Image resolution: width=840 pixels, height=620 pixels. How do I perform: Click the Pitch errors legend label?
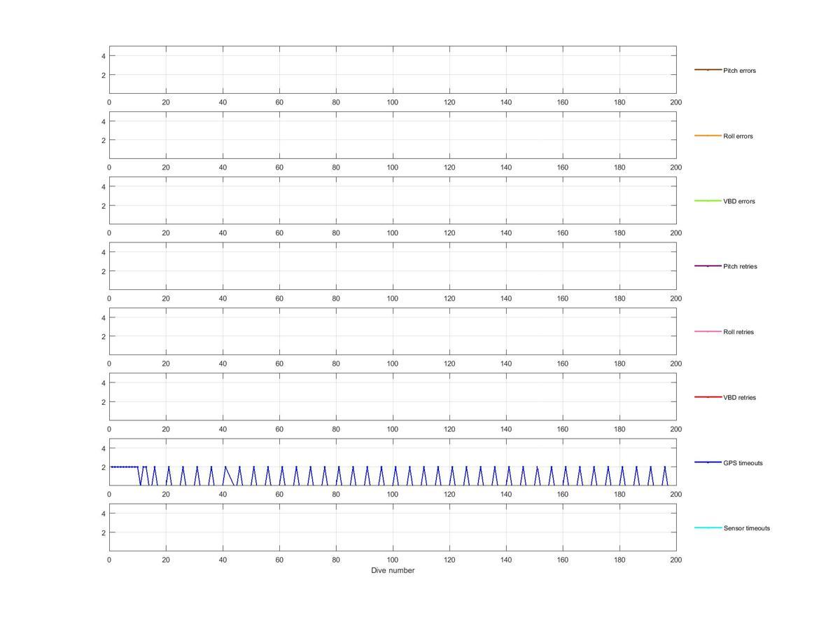pyautogui.click(x=739, y=71)
